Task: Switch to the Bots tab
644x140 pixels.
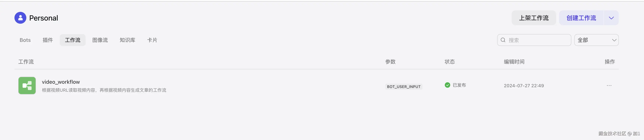Action: [x=25, y=40]
